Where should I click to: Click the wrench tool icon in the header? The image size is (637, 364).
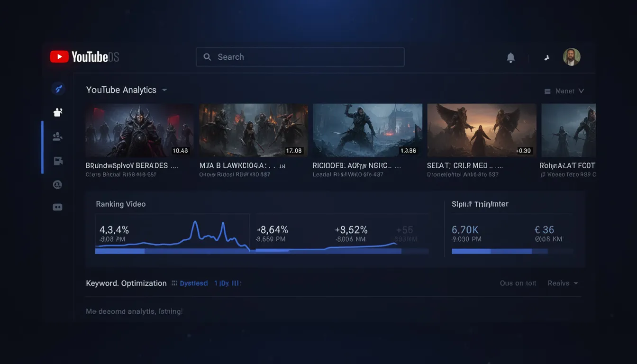click(546, 57)
